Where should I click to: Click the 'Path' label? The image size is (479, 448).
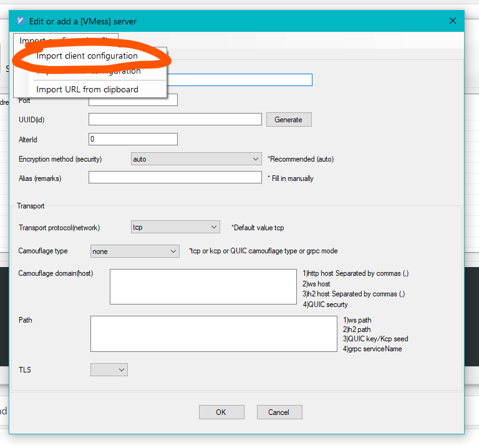click(26, 320)
